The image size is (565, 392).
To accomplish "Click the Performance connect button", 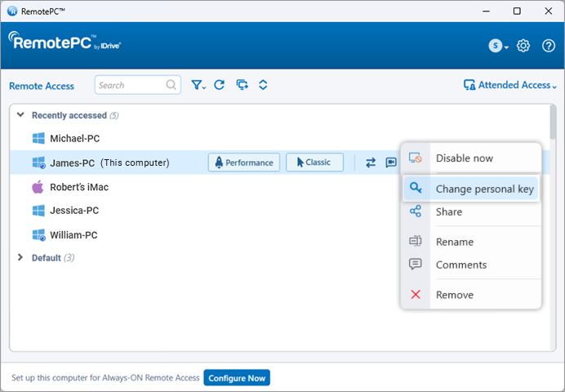I will pyautogui.click(x=244, y=163).
